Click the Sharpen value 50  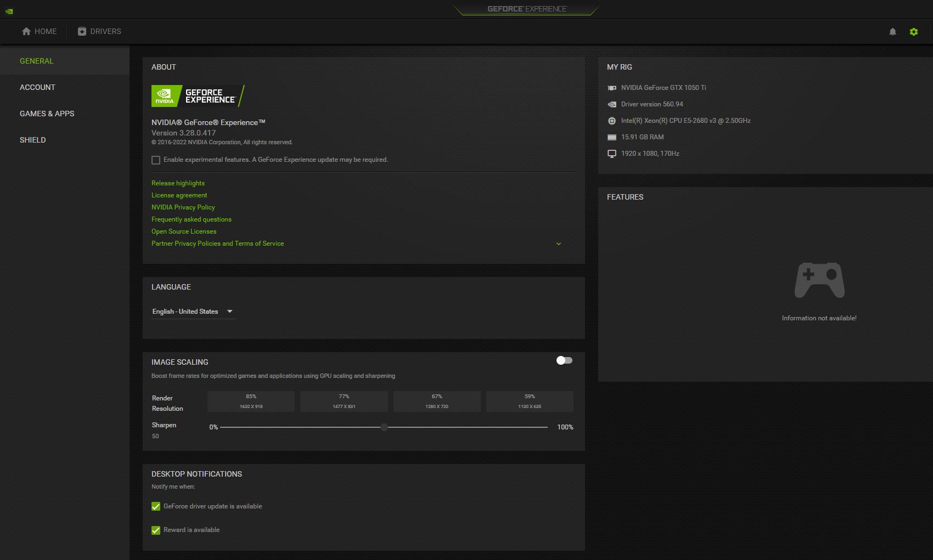pyautogui.click(x=155, y=437)
